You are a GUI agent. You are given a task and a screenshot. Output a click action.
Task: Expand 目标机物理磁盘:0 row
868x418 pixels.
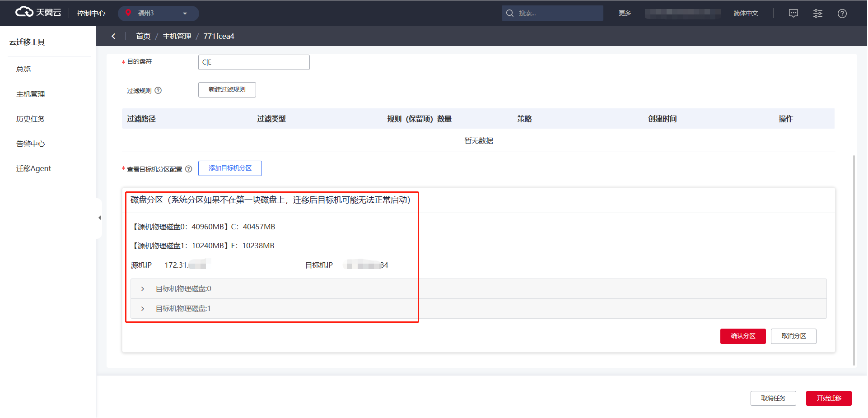click(143, 289)
